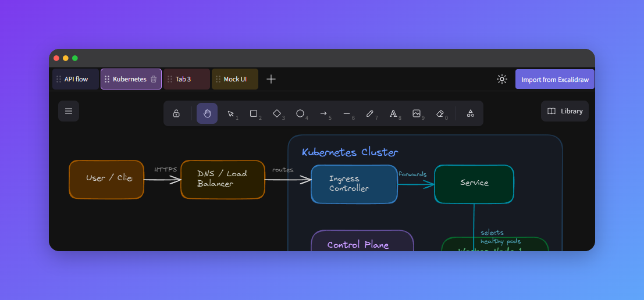644x300 pixels.
Task: Click the User / Client box
Action: [106, 180]
